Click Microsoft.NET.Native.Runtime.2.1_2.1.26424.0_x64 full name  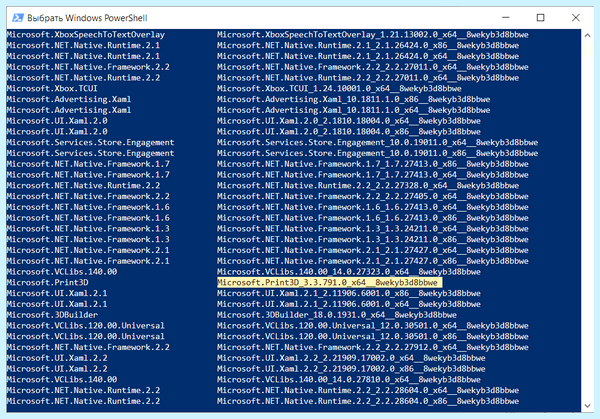(368, 56)
